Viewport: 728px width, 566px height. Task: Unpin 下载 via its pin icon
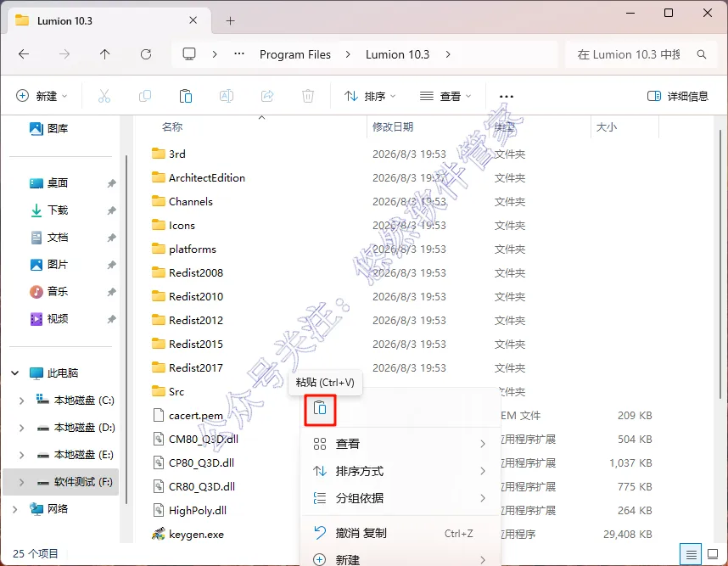pos(111,210)
